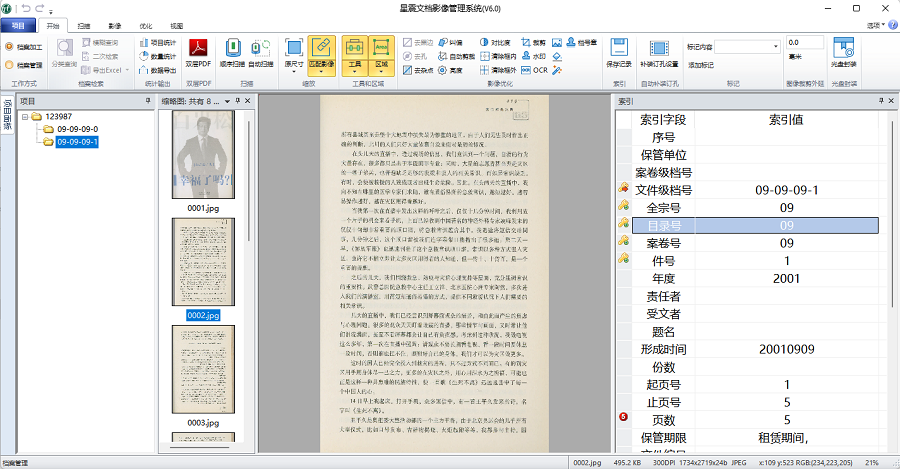900x469 pixels.
Task: Select the 档案加工 work mode radio
Action: tap(9, 46)
